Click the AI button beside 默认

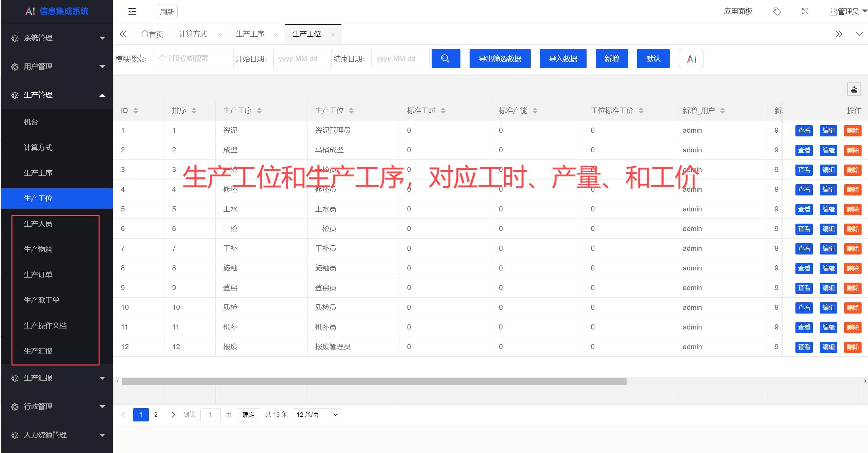691,58
